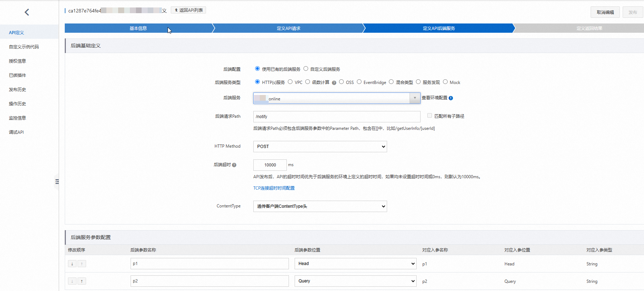Open the ContentType dropdown
Screen dimensions: 644x291
pyautogui.click(x=320, y=206)
